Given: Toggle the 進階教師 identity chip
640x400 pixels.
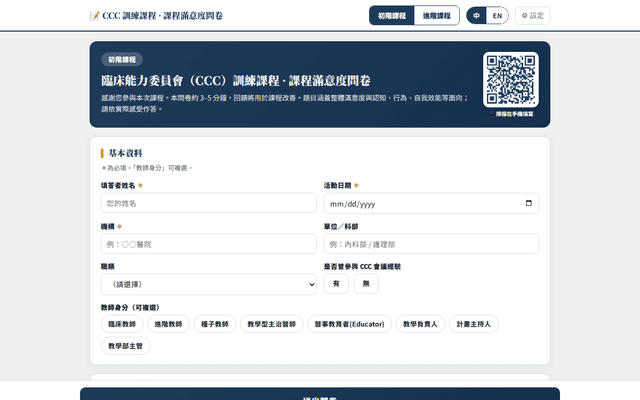Looking at the screenshot, I should click(168, 324).
